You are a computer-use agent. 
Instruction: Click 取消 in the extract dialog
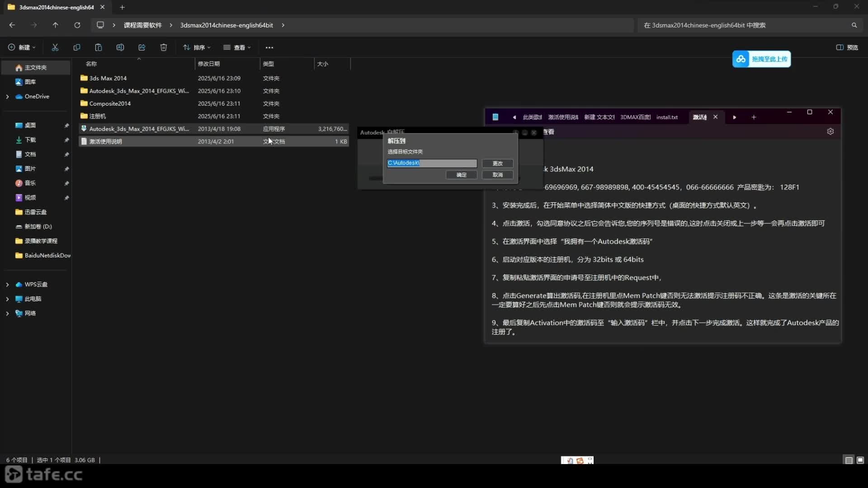(497, 175)
